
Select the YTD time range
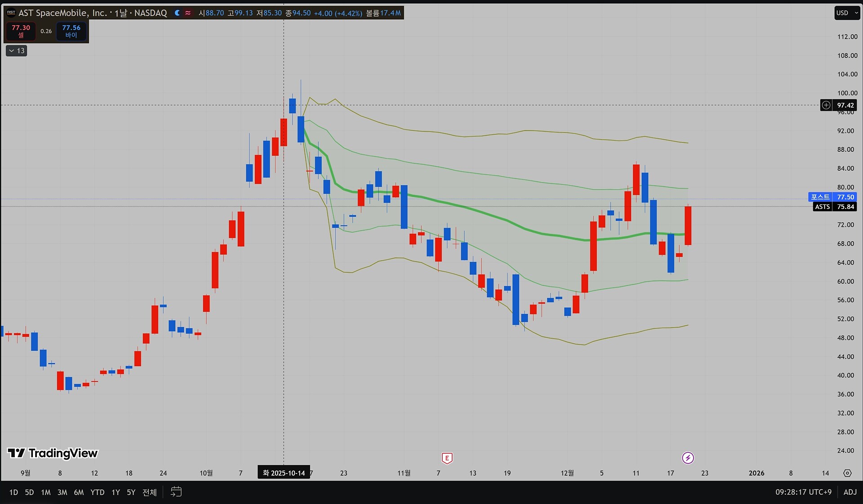pyautogui.click(x=97, y=492)
